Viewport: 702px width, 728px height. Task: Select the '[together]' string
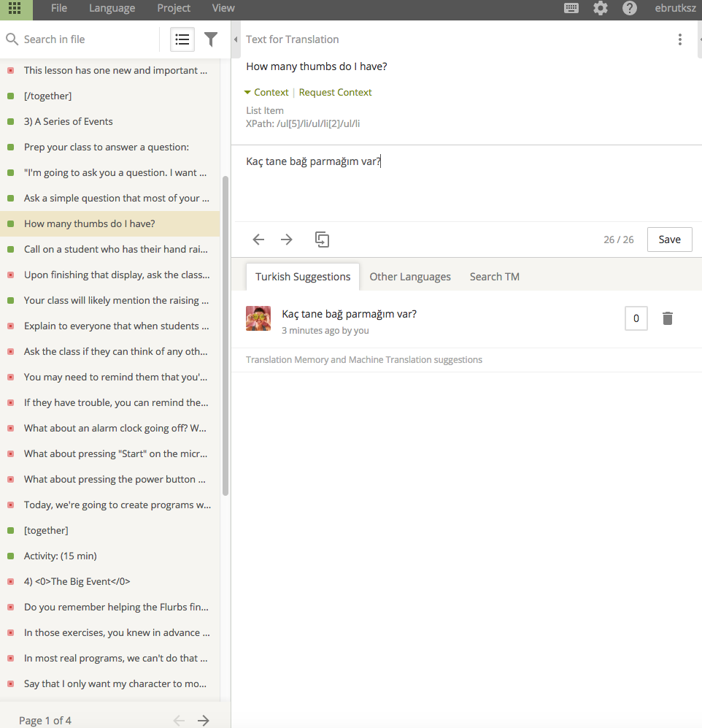[x=110, y=530]
